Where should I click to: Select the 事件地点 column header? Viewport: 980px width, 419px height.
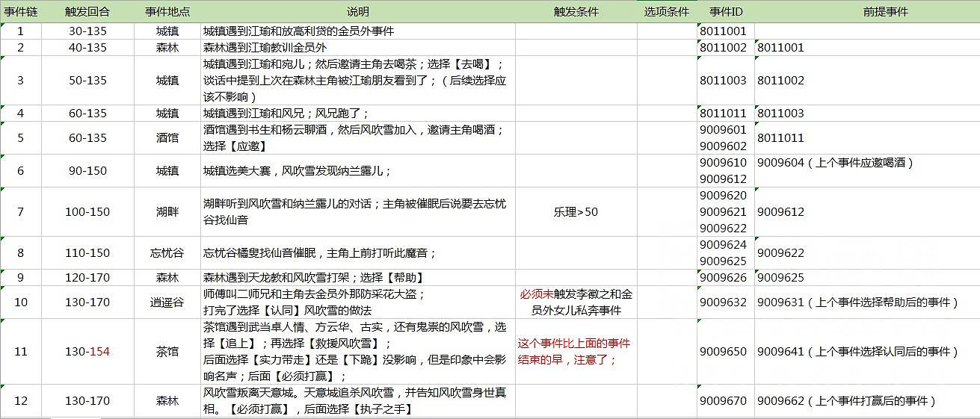pyautogui.click(x=167, y=13)
